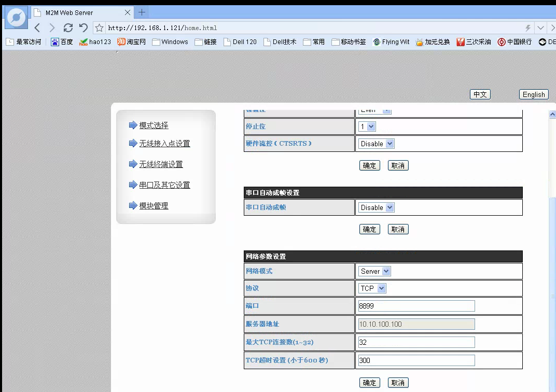Click 取消 under 串口自动成帧设置

pyautogui.click(x=398, y=229)
